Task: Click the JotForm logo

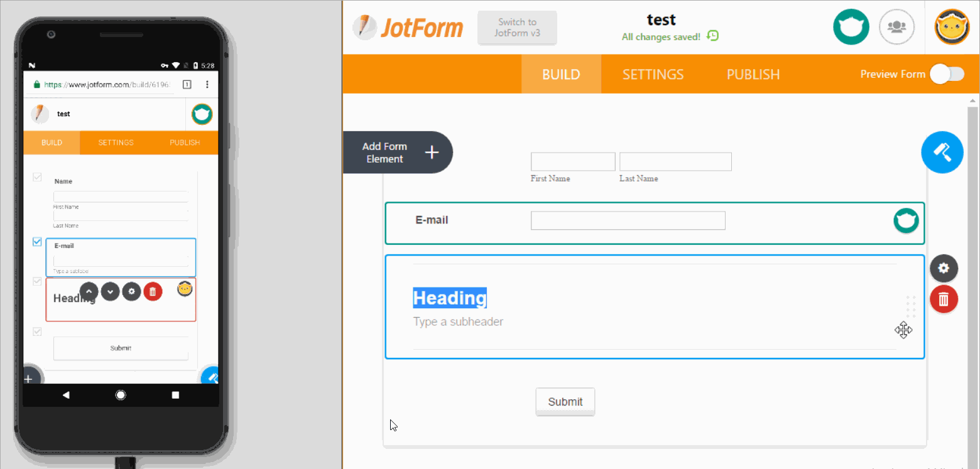Action: [x=408, y=28]
